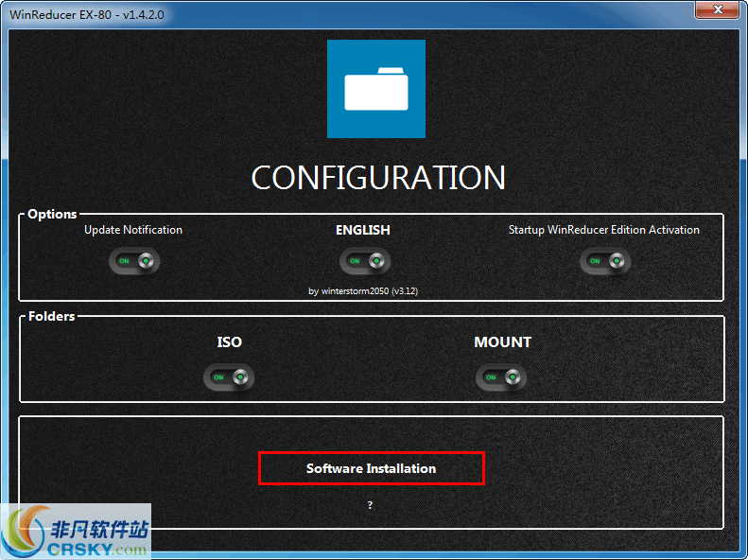Toggle the ISO folder switch
This screenshot has width=748, height=560.
(229, 377)
